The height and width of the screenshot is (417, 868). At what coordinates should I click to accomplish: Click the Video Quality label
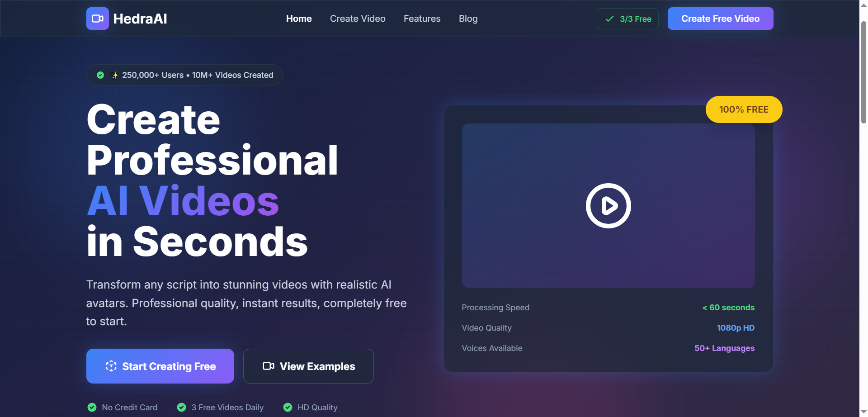(486, 328)
